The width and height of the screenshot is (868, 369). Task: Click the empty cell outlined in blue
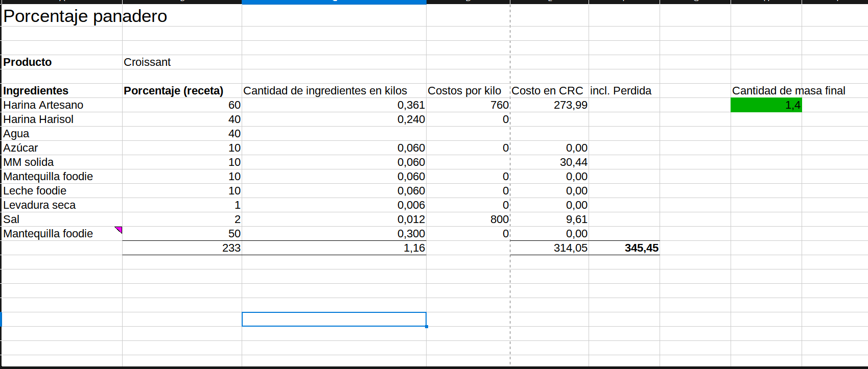334,319
